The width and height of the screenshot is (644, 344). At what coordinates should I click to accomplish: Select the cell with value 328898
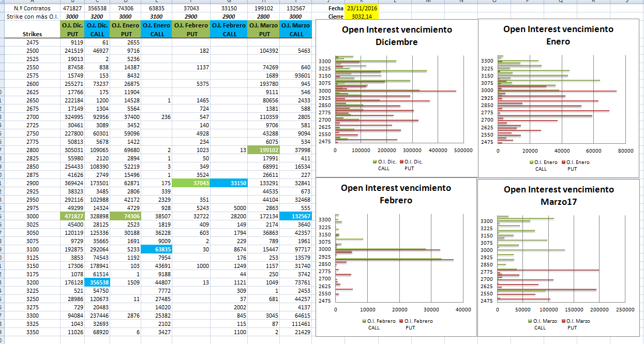tap(97, 216)
